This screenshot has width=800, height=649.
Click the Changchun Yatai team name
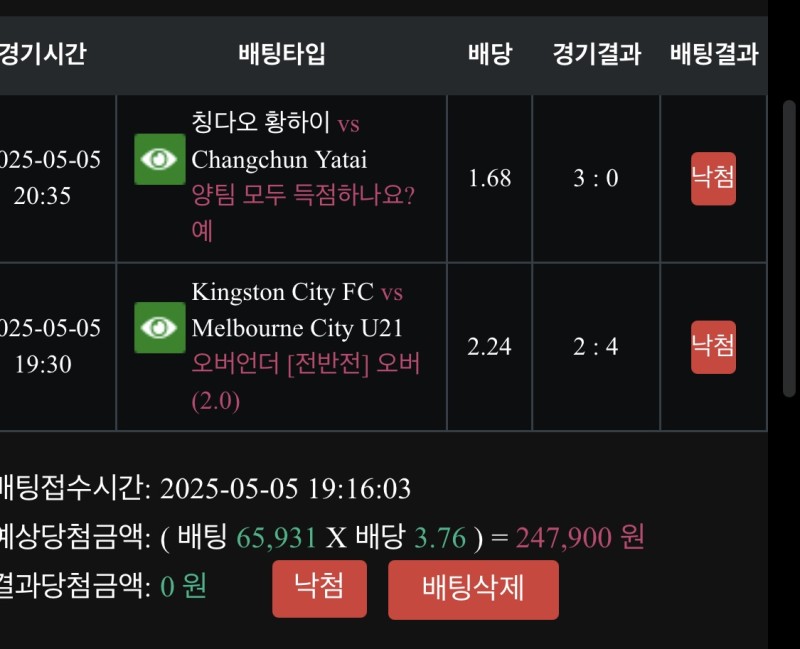click(x=279, y=160)
